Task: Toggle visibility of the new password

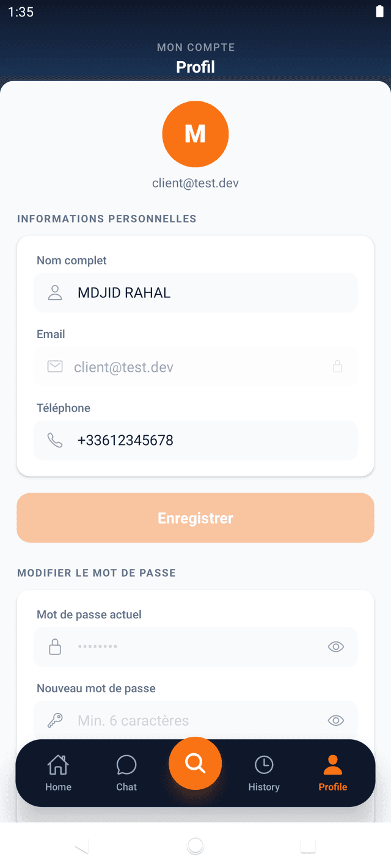Action: click(x=336, y=721)
